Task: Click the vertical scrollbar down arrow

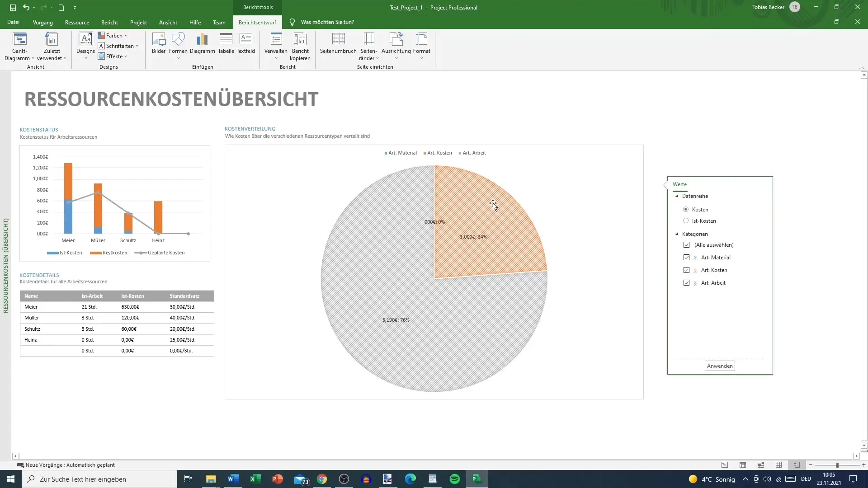Action: coord(864,445)
